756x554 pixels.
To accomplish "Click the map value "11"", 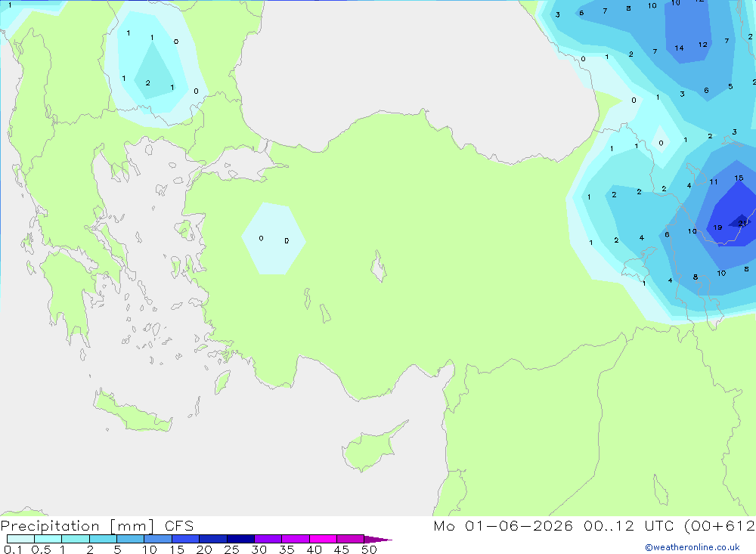I will pyautogui.click(x=714, y=182).
